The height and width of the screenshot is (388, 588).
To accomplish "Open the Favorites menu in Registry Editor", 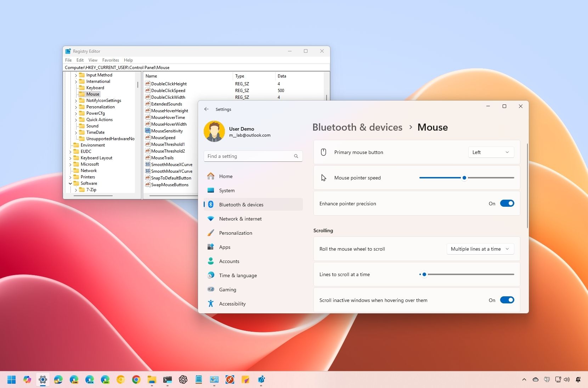I will click(x=111, y=60).
